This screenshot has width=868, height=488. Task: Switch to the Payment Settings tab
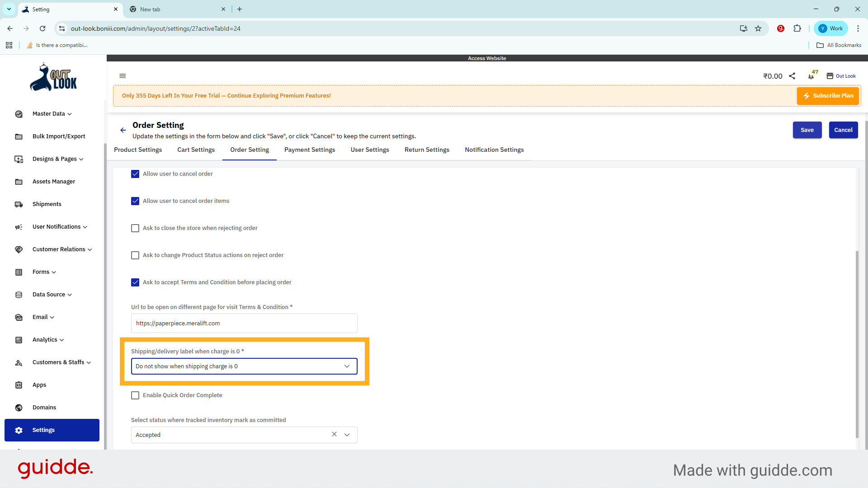(309, 150)
